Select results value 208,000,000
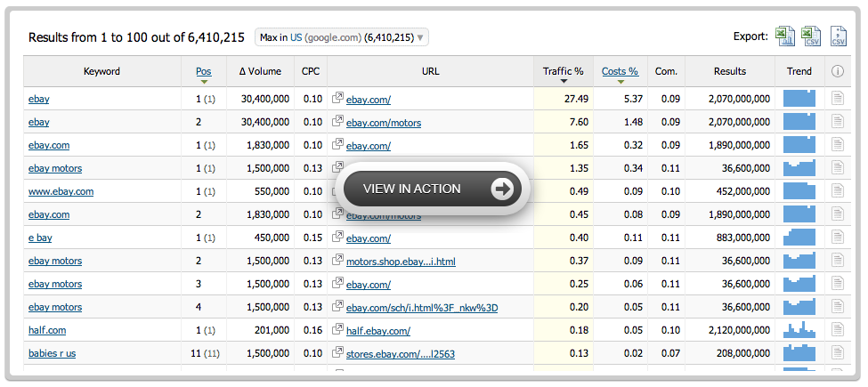 click(x=744, y=353)
